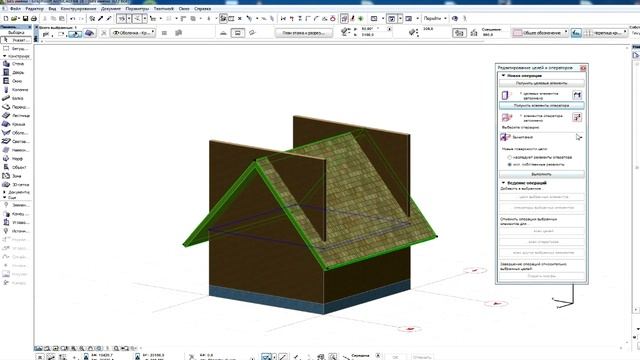Click the syringe inject parameters icon
Screen dimensions: 640x360
click(x=109, y=18)
